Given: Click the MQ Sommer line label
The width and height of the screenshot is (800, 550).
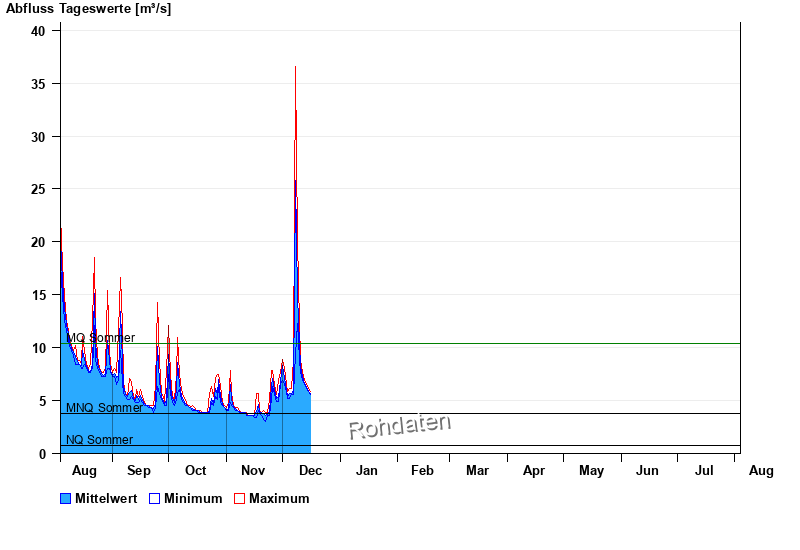Looking at the screenshot, I should coord(101,337).
